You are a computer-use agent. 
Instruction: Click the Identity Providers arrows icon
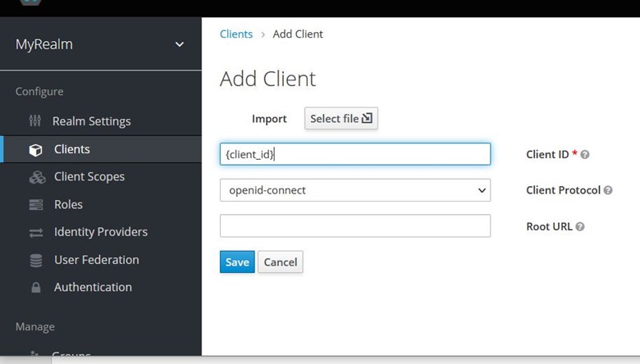tap(35, 233)
